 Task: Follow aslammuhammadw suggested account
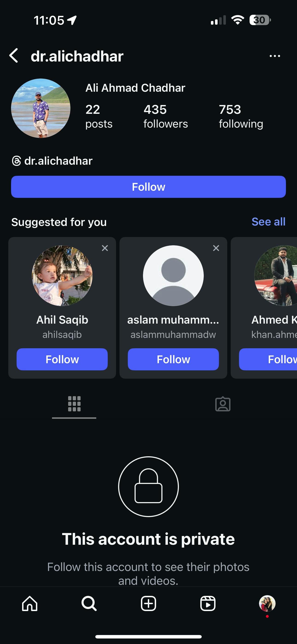coord(173,359)
